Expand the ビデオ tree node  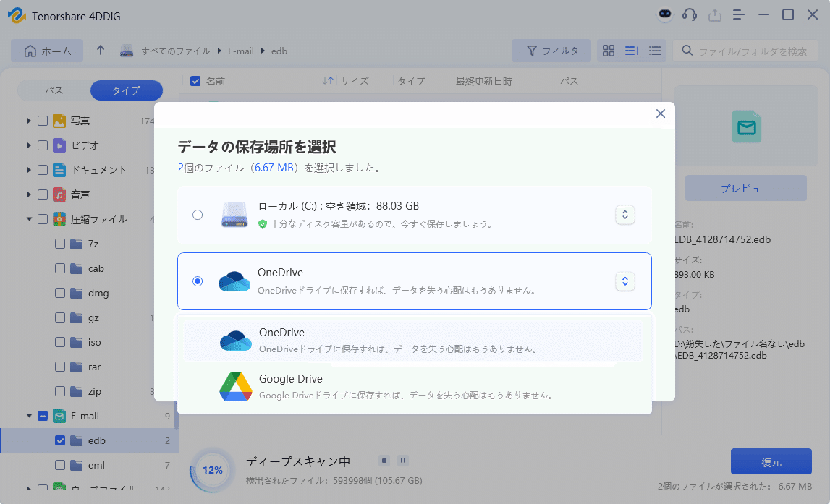coord(29,145)
